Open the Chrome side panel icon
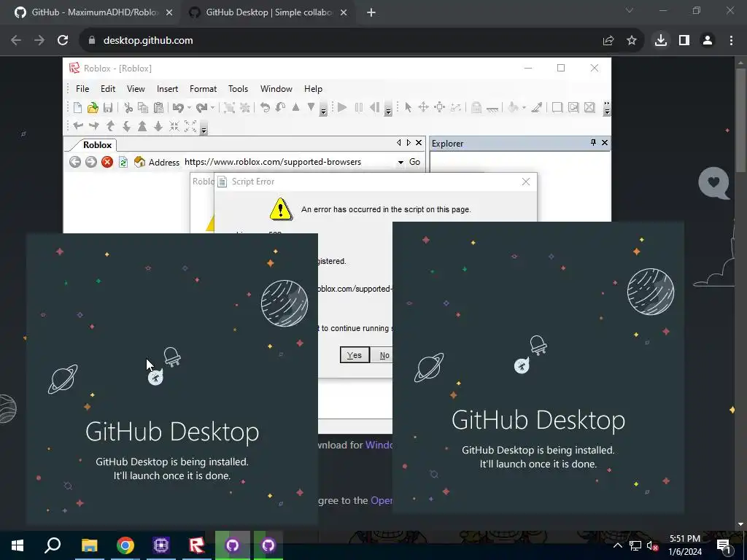The height and width of the screenshot is (560, 747). point(684,41)
